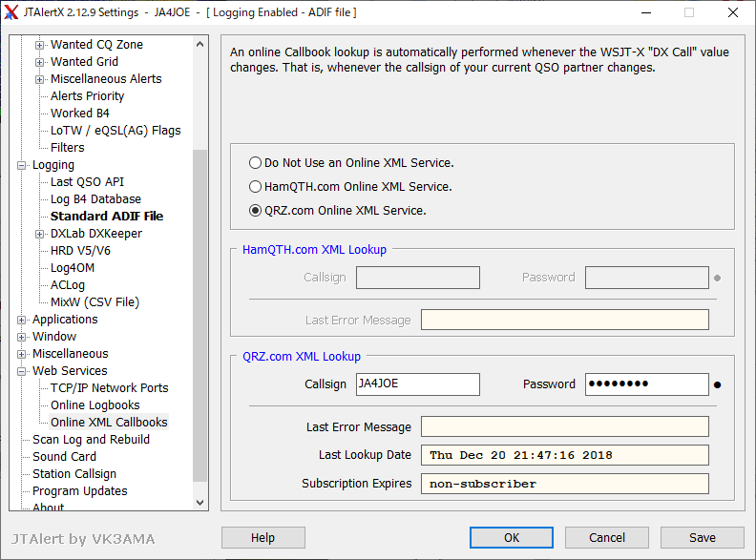
Task: Open TCP/IP Network Ports settings
Action: click(110, 388)
